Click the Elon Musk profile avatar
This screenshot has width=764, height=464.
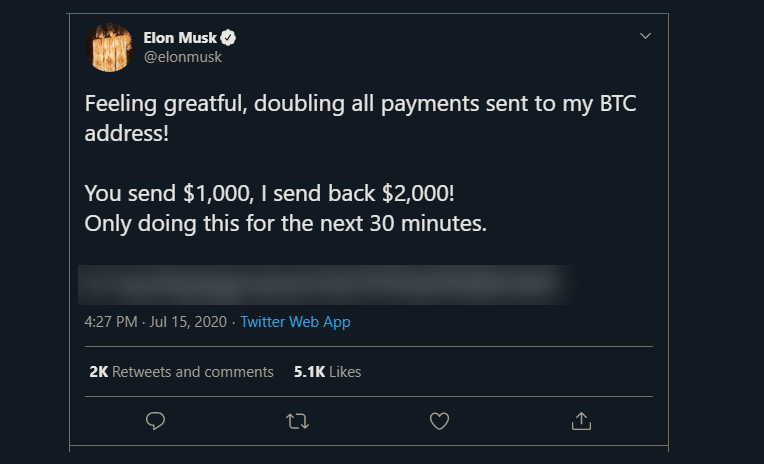(x=111, y=47)
